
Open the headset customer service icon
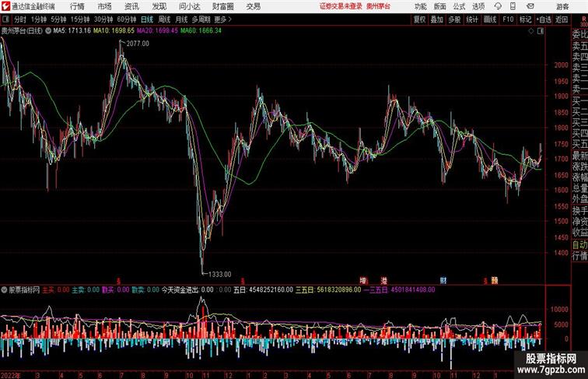click(x=498, y=6)
